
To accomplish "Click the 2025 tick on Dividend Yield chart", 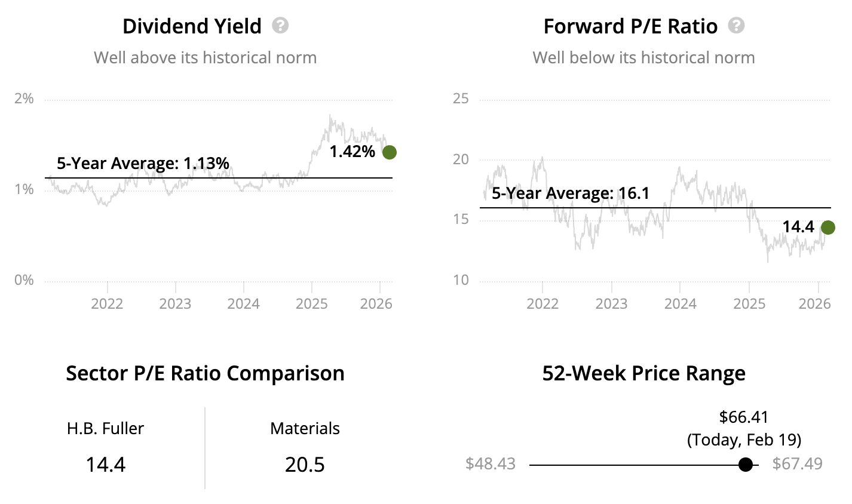I will click(312, 303).
